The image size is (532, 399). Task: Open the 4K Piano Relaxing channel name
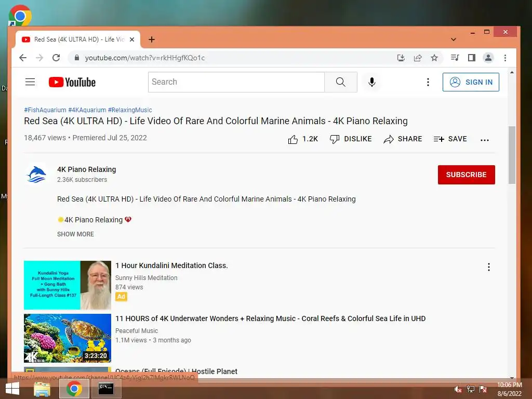pyautogui.click(x=87, y=169)
